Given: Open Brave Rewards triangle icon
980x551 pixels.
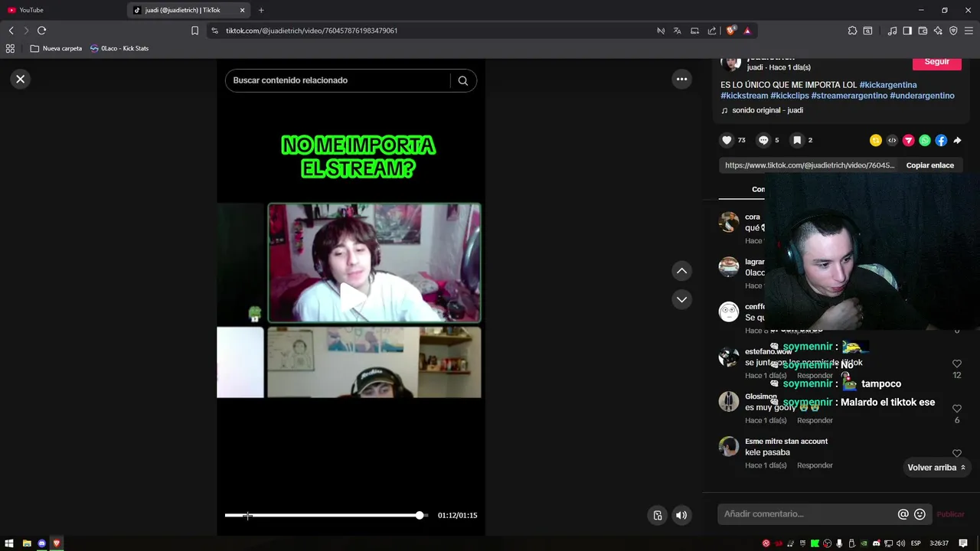Looking at the screenshot, I should coord(747,31).
